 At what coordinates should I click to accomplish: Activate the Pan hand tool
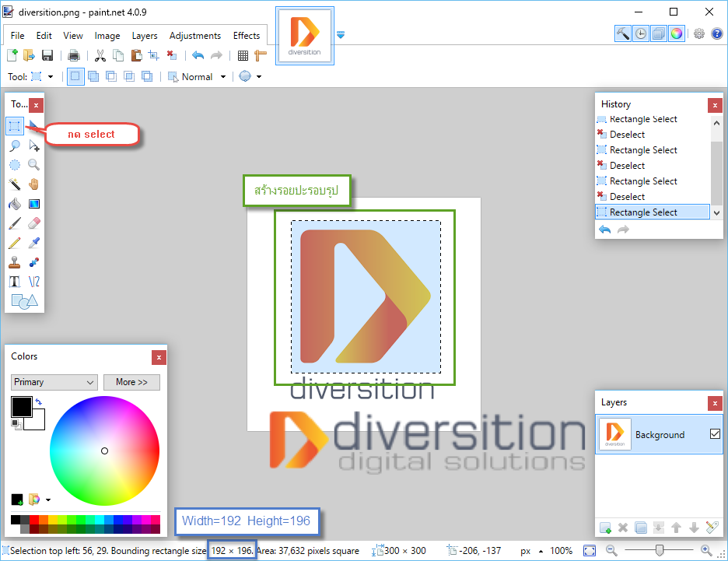pos(34,184)
